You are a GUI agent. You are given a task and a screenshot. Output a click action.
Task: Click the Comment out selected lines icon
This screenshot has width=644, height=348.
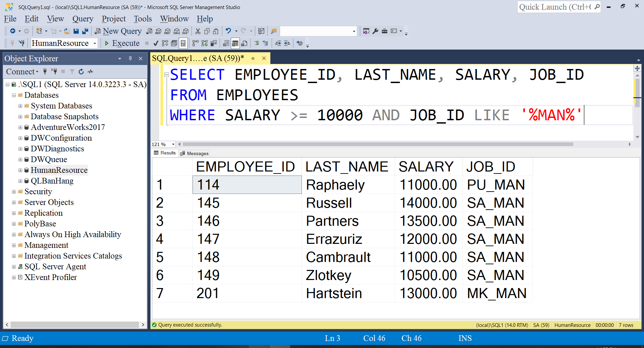[x=257, y=43]
